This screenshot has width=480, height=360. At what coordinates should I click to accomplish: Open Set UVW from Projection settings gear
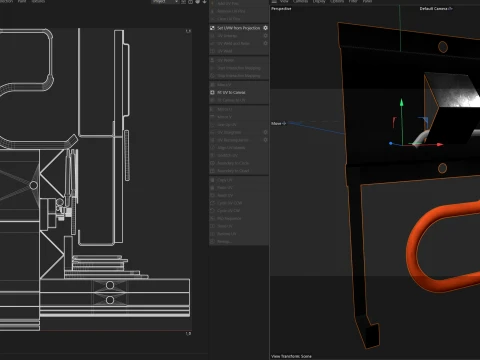click(265, 28)
